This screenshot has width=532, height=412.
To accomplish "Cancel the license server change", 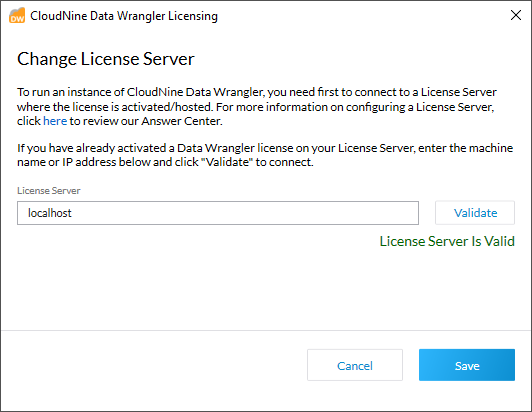I will [x=355, y=365].
